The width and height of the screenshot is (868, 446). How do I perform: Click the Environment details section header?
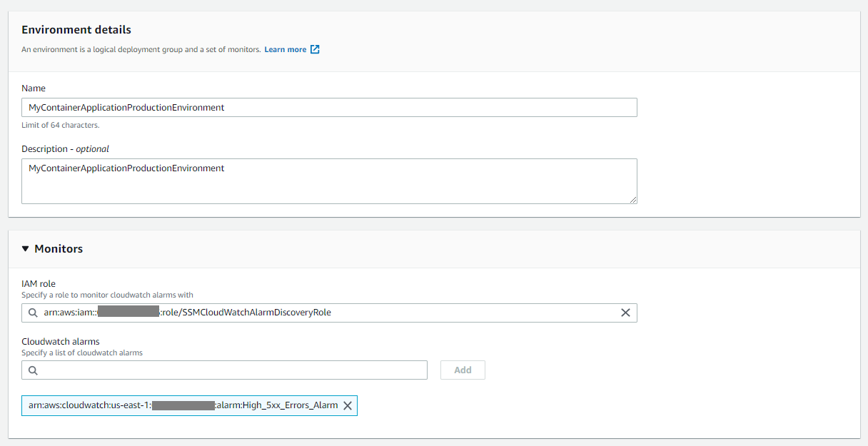pyautogui.click(x=76, y=29)
